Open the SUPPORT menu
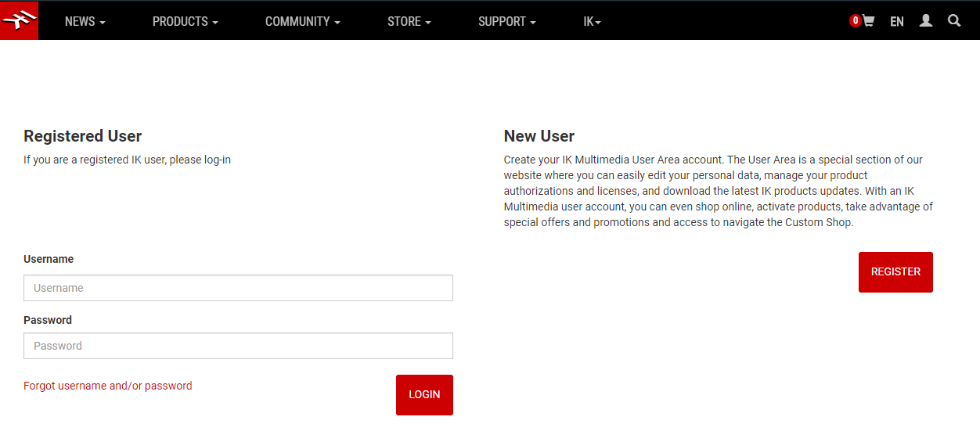This screenshot has height=424, width=980. tap(506, 22)
